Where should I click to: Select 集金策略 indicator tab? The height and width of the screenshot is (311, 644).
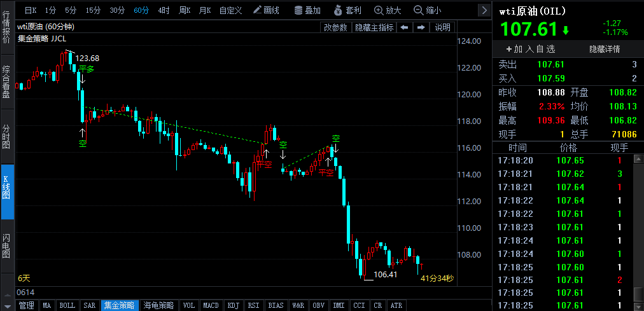click(119, 305)
